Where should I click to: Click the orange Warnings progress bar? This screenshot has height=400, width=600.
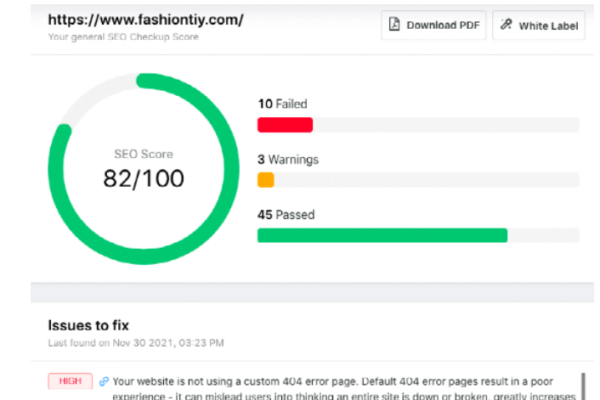266,180
